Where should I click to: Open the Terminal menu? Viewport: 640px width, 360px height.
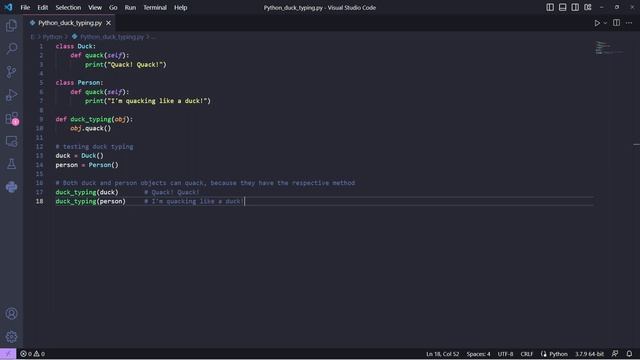click(x=155, y=7)
